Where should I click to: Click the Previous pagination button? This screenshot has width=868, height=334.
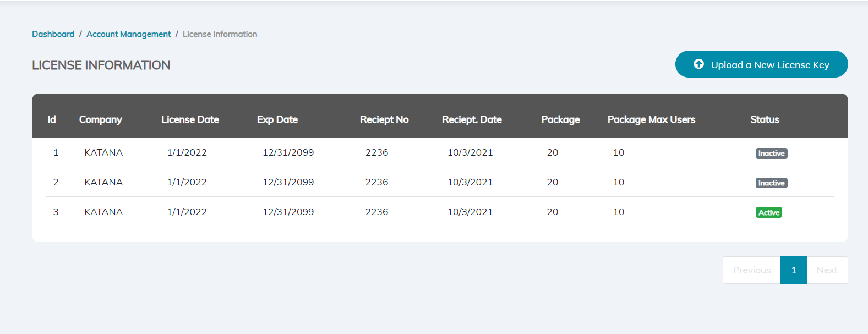point(751,270)
